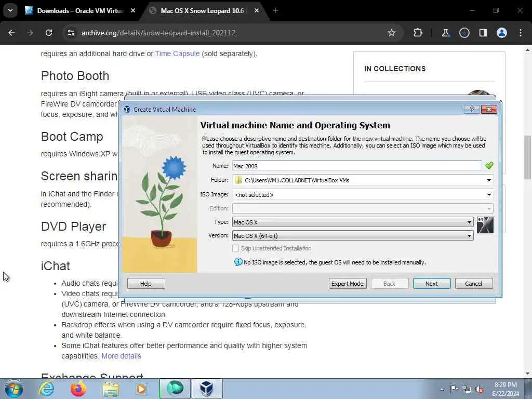Open the Version dropdown Mac OS X (64-bit)
The image size is (532, 399).
[353, 235]
